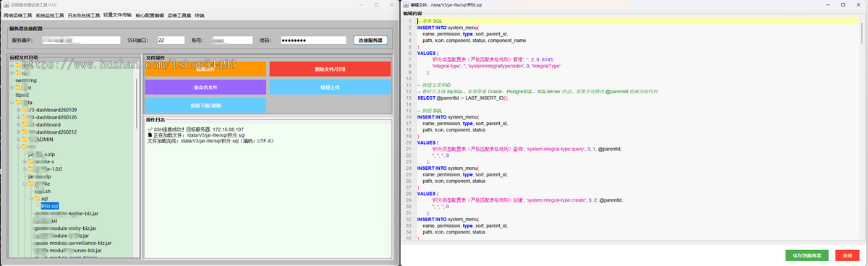Maximize the editor window
The image size is (868, 266).
click(843, 4)
